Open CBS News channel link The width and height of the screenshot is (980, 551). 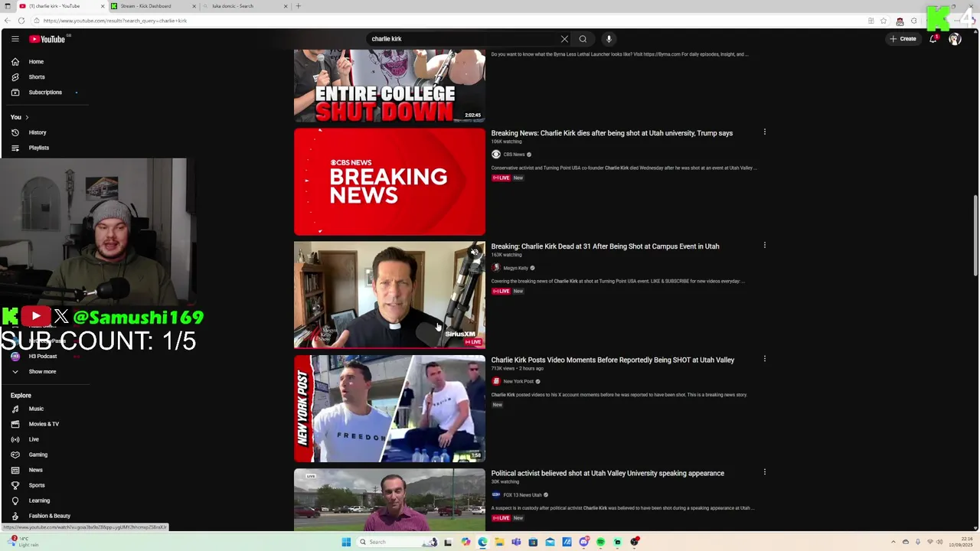pos(514,155)
